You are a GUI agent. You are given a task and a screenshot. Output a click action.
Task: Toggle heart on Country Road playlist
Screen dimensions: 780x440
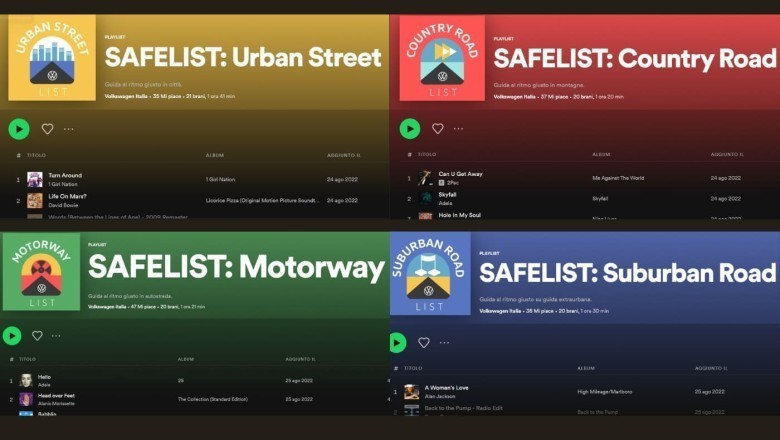click(438, 128)
